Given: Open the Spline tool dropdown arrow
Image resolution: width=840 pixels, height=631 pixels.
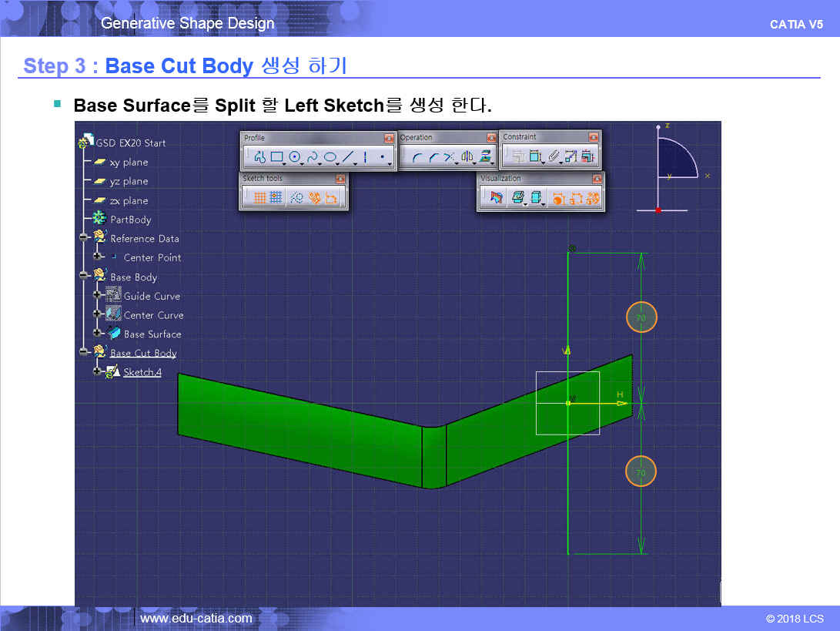Looking at the screenshot, I should point(320,163).
